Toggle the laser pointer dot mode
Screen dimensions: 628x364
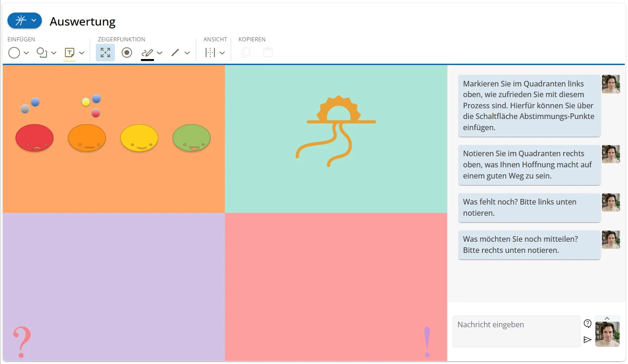click(127, 53)
